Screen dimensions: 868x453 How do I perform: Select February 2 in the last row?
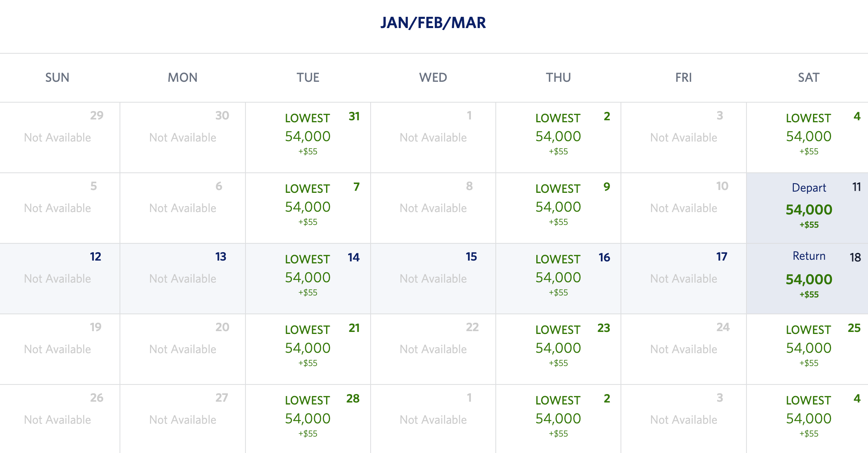(x=558, y=417)
